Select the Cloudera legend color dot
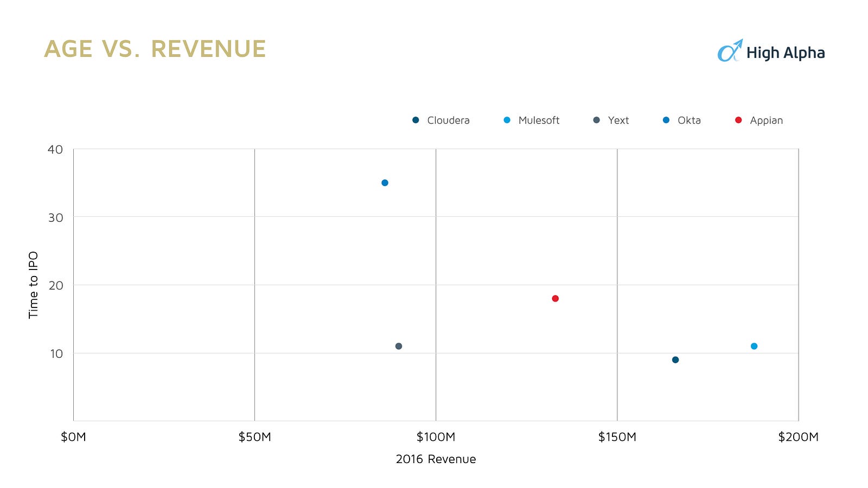Image resolution: width=868 pixels, height=488 pixels. (416, 120)
